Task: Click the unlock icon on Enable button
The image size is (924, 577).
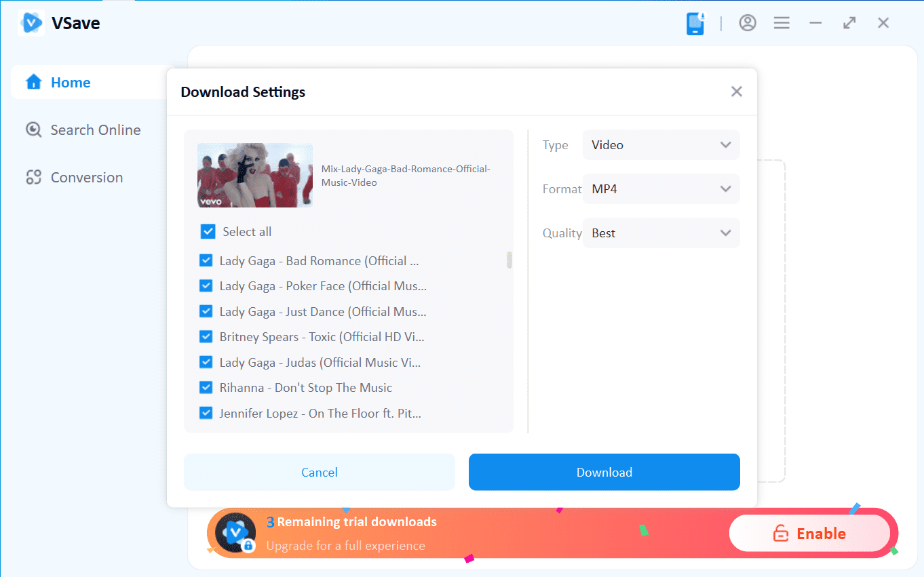Action: (781, 534)
